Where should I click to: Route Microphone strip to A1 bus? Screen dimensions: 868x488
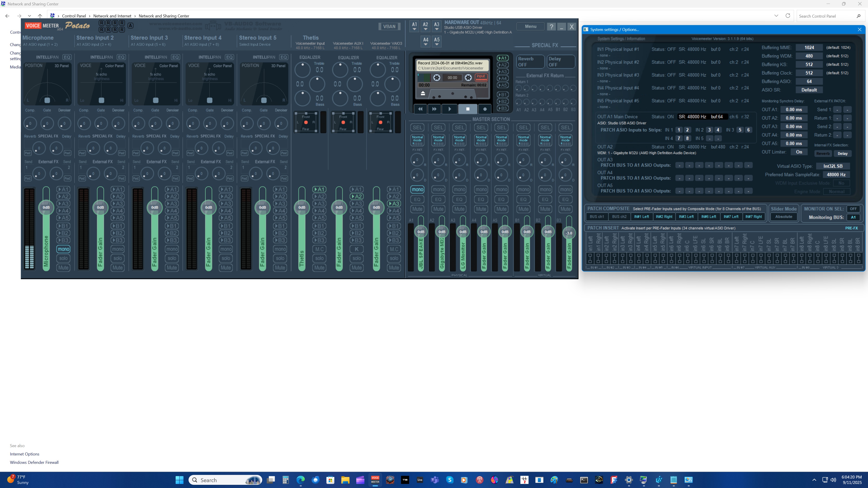63,189
